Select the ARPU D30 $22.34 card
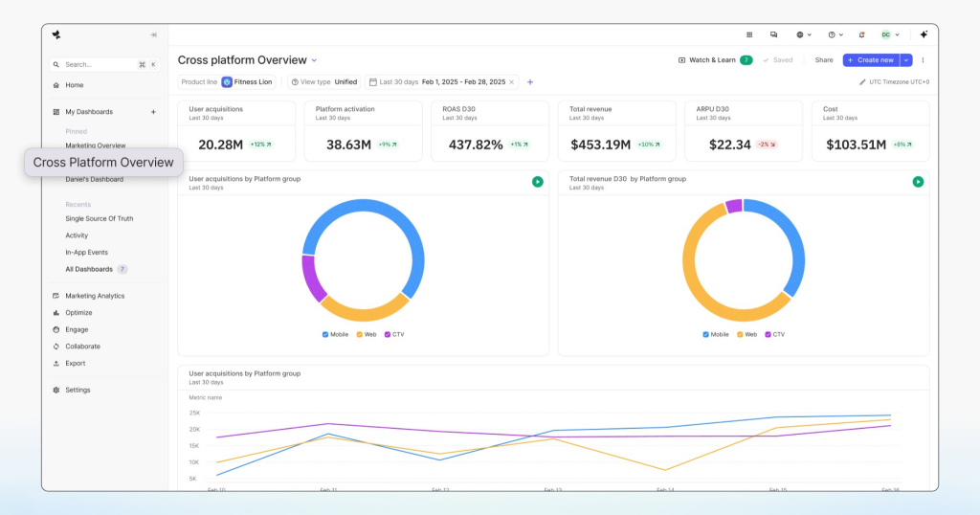 (744, 131)
